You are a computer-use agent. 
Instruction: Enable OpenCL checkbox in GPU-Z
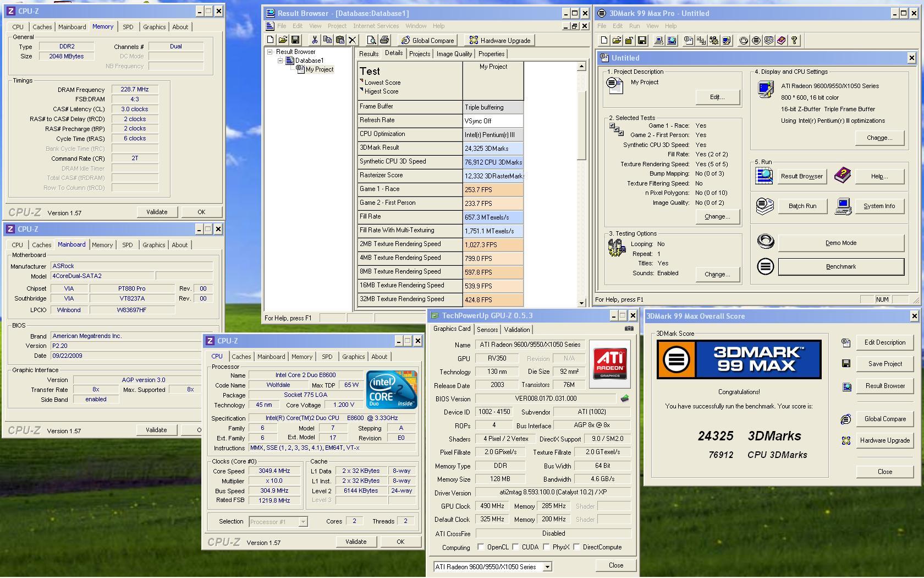[x=481, y=547]
